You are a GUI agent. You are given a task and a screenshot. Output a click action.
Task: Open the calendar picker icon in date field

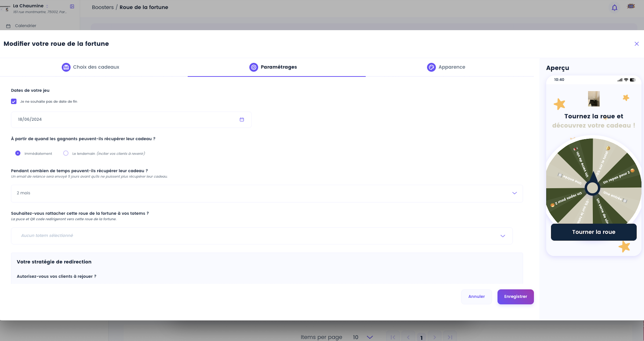point(242,119)
